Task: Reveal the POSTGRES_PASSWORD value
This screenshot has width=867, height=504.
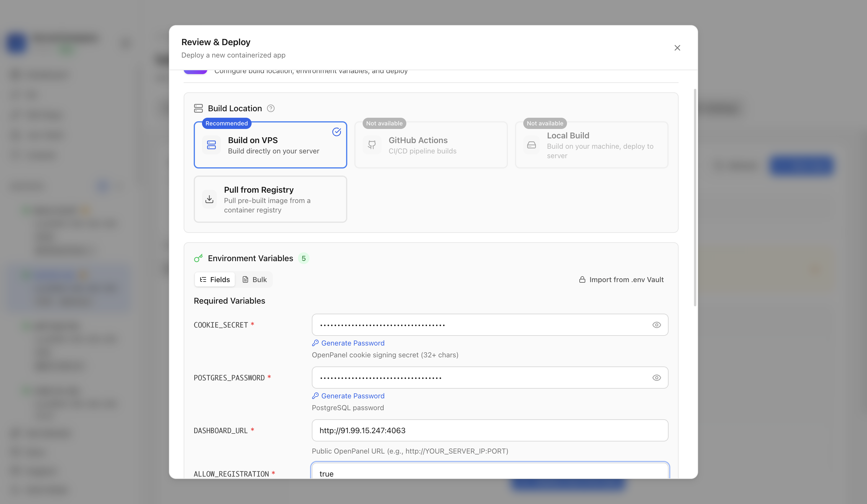Action: point(656,377)
